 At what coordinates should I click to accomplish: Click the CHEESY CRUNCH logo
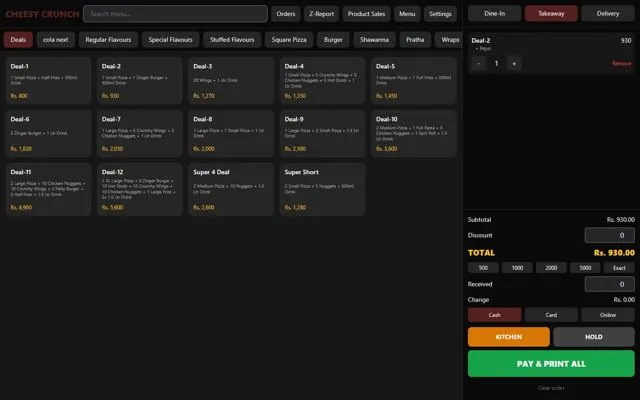click(x=42, y=14)
